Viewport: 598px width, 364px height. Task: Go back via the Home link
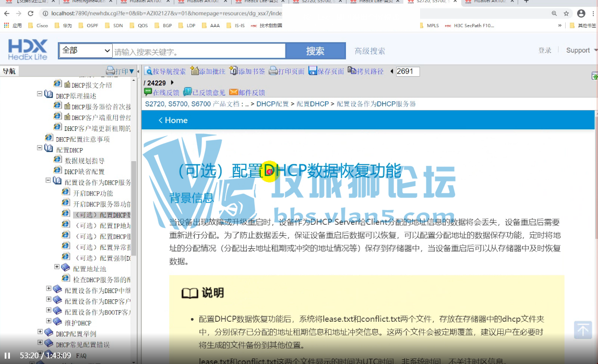click(173, 120)
